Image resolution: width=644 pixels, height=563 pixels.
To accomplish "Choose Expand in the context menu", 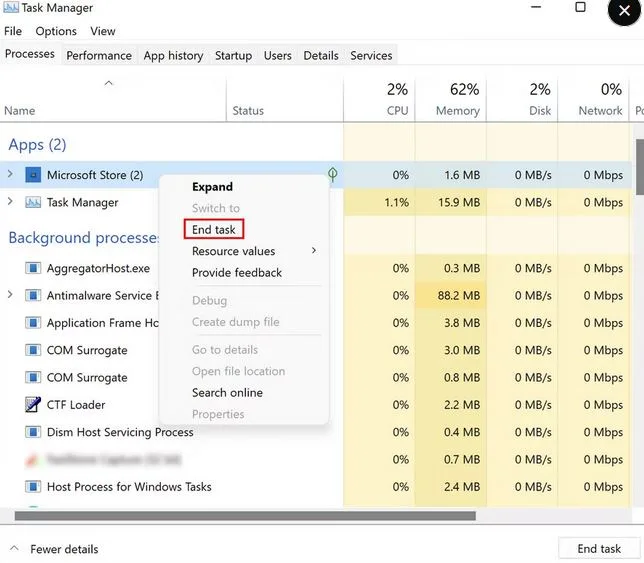I will (212, 187).
